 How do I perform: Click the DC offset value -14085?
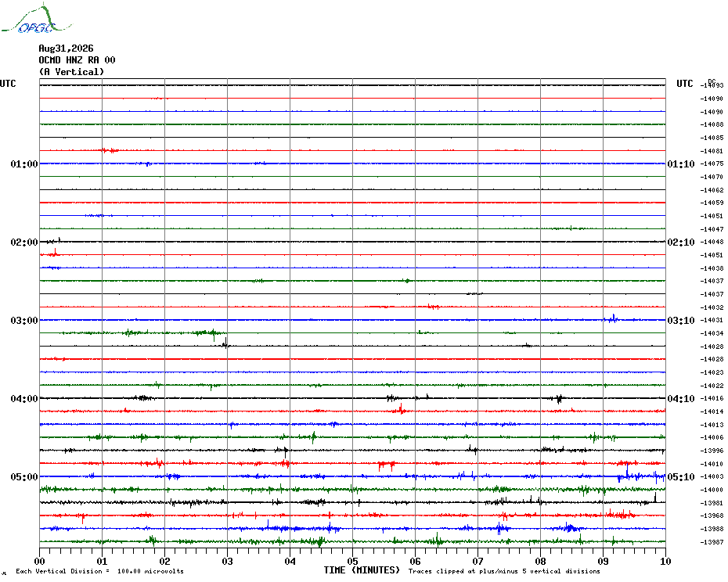(x=712, y=138)
